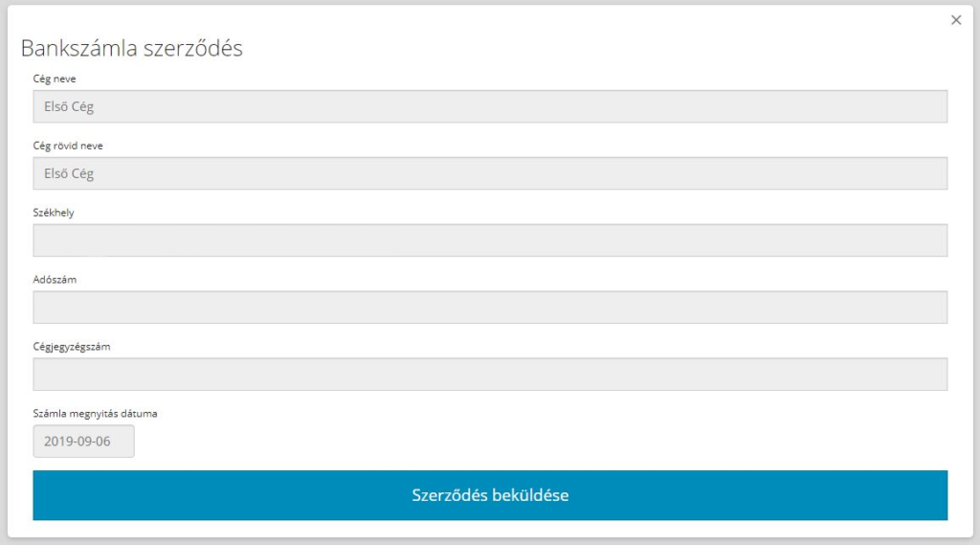Click the 'Cég rövid neve' label

point(68,146)
